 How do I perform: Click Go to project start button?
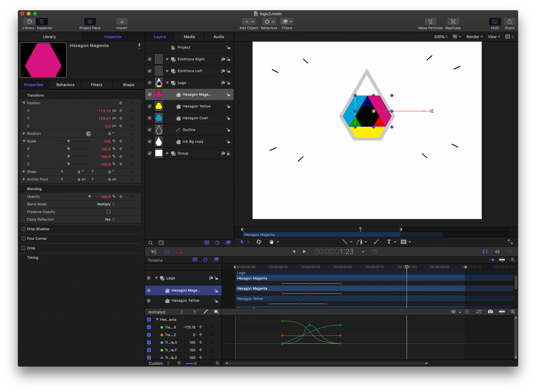pyautogui.click(x=294, y=252)
